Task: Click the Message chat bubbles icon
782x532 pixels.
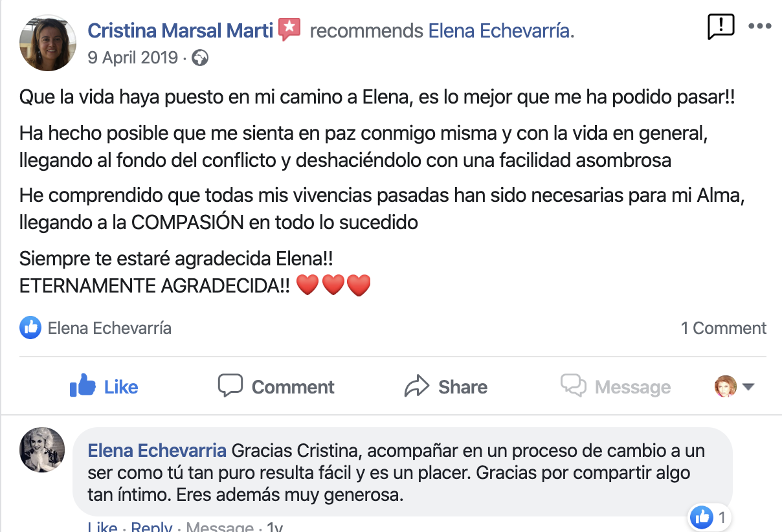Action: point(574,386)
